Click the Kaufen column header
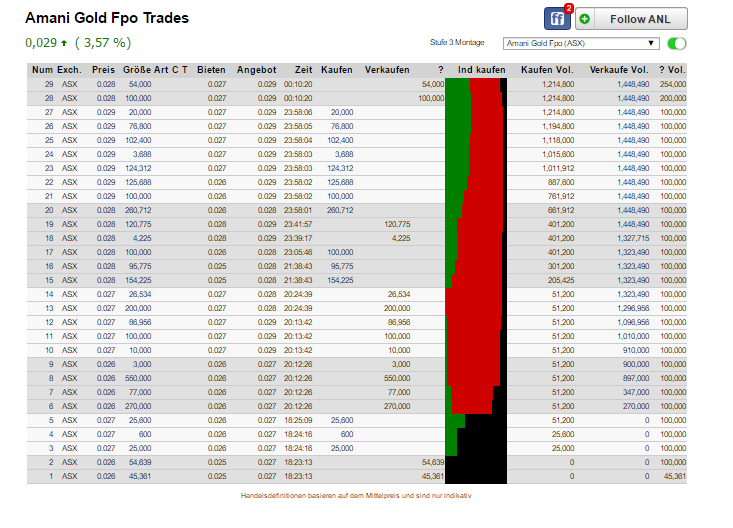The image size is (733, 528). (337, 70)
